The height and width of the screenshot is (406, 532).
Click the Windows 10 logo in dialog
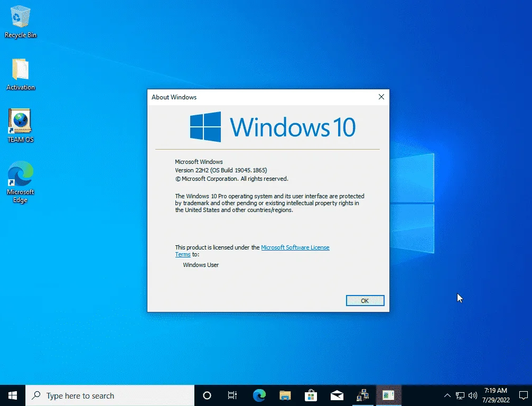273,127
